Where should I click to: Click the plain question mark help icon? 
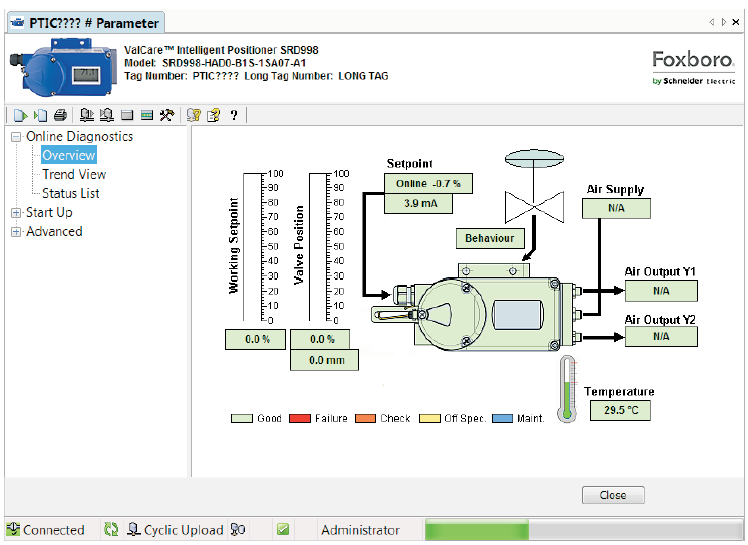(233, 115)
